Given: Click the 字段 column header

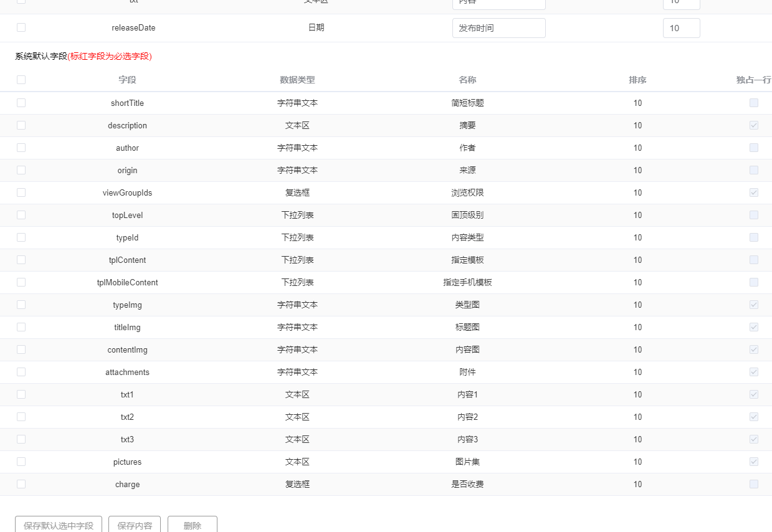Looking at the screenshot, I should 127,80.
